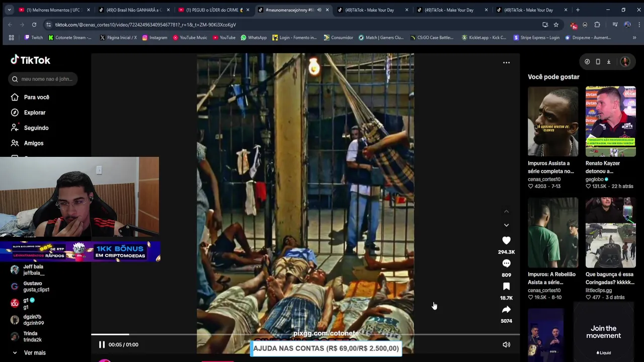Open Renato Kayzer detonou a video thumbnail
644x362 pixels.
coord(610,122)
